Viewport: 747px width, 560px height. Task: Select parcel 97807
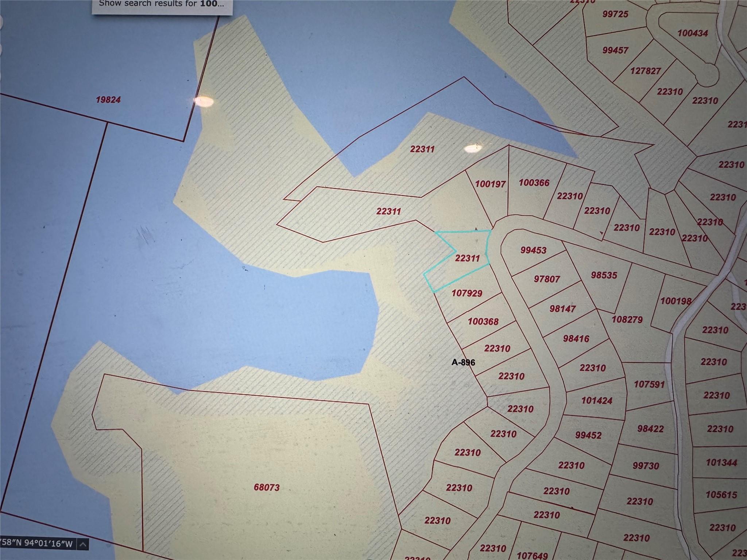tap(546, 279)
